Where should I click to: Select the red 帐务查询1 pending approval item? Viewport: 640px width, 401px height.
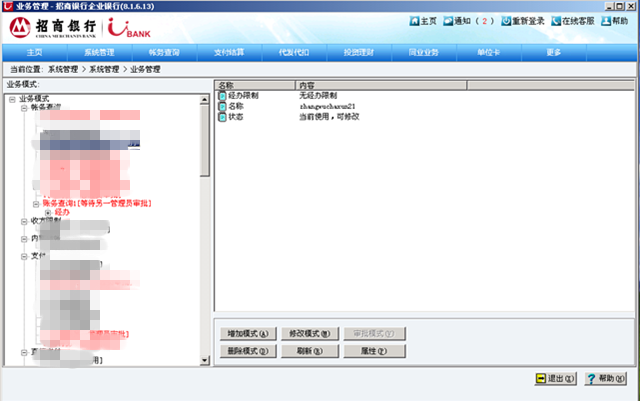pos(97,203)
